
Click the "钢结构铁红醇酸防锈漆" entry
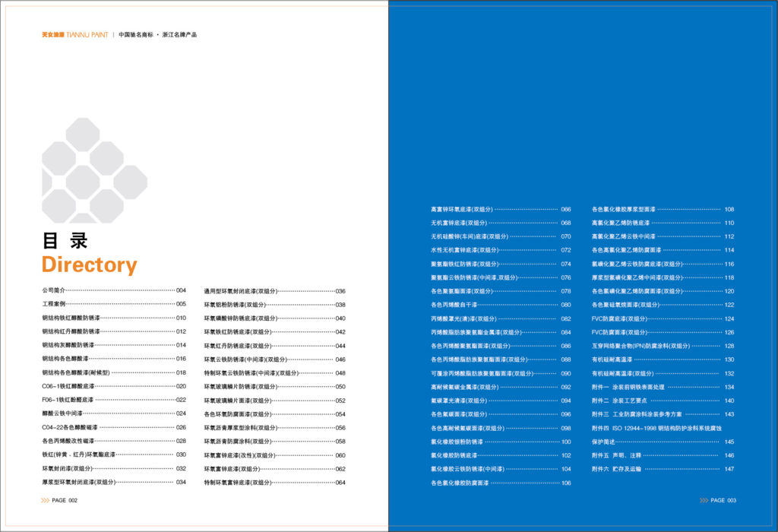114,318
